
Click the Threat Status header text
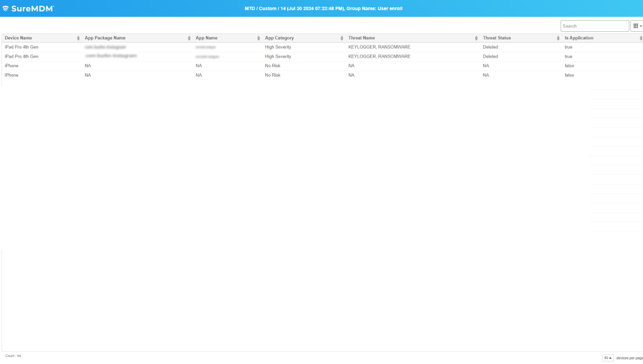click(x=497, y=38)
